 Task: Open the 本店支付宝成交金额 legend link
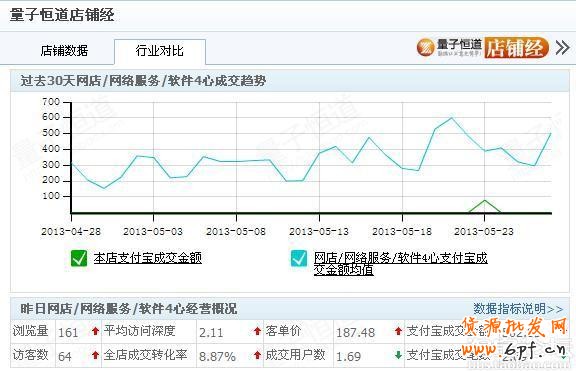[x=148, y=258]
